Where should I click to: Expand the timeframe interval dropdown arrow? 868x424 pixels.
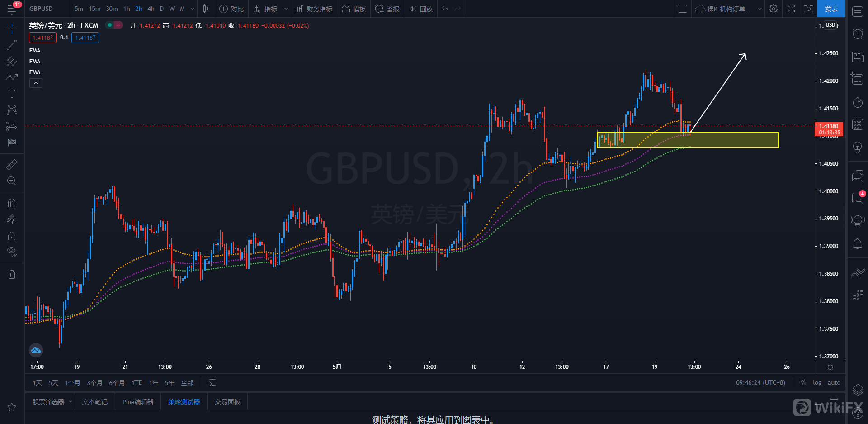pos(193,9)
